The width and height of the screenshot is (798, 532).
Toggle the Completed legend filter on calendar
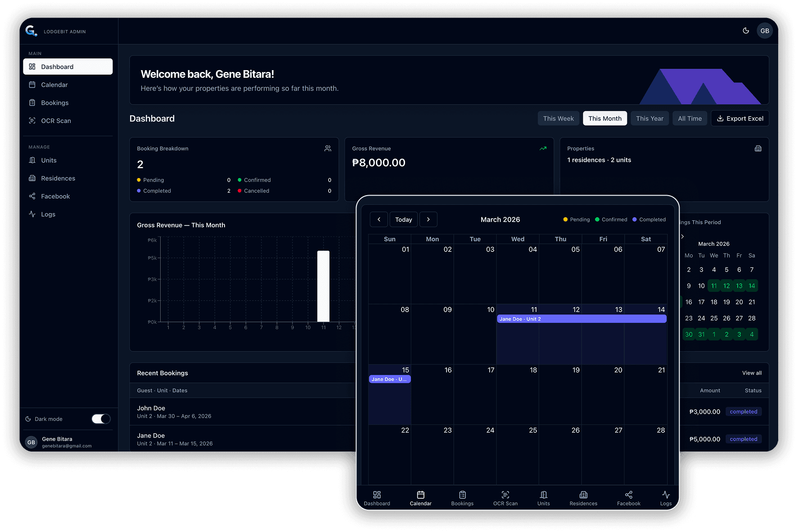point(649,219)
